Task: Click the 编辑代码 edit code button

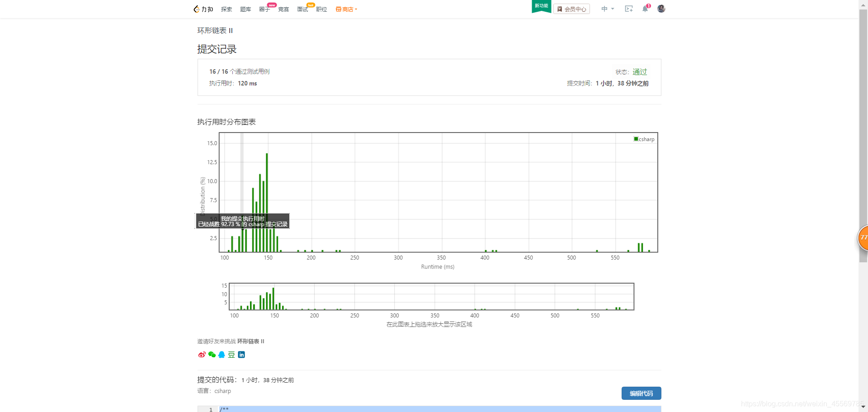Action: [x=641, y=393]
